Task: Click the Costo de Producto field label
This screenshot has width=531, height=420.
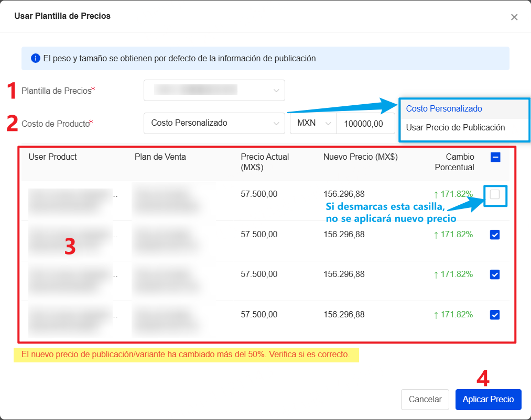Action: pyautogui.click(x=57, y=124)
